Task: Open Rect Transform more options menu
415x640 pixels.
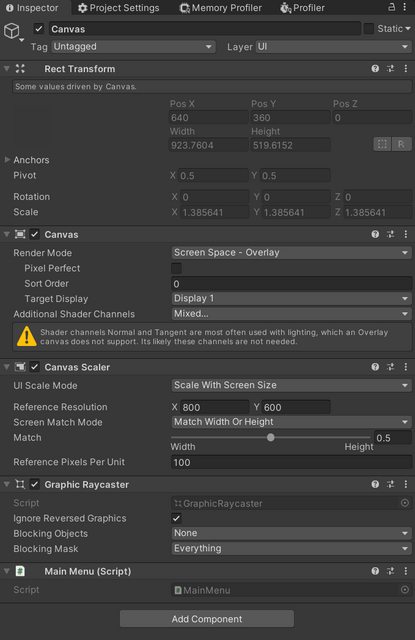Action: [406, 69]
